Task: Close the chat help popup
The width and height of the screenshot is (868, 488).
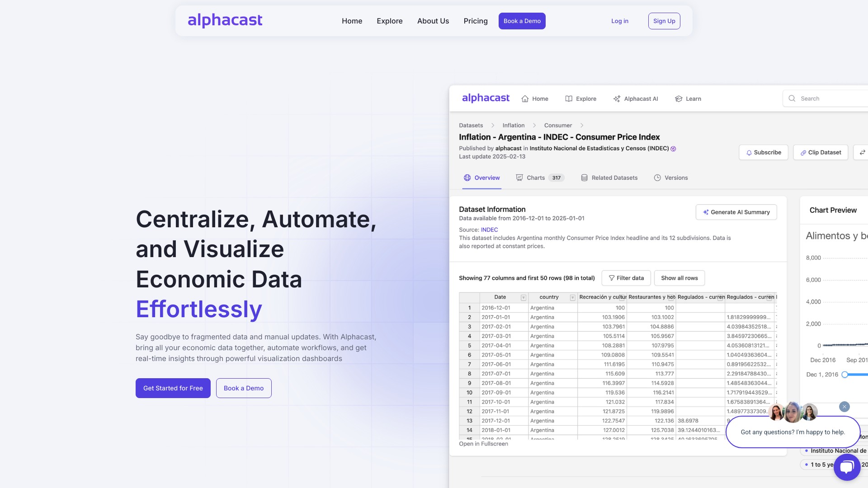Action: pos(844,407)
